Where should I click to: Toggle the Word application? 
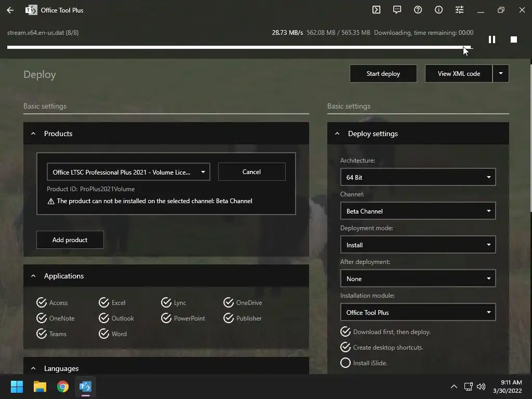(x=113, y=334)
